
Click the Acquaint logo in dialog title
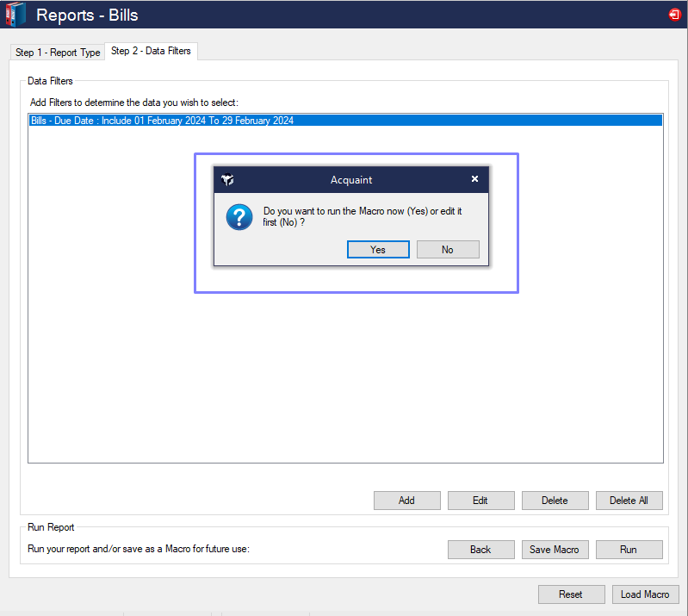tap(227, 180)
